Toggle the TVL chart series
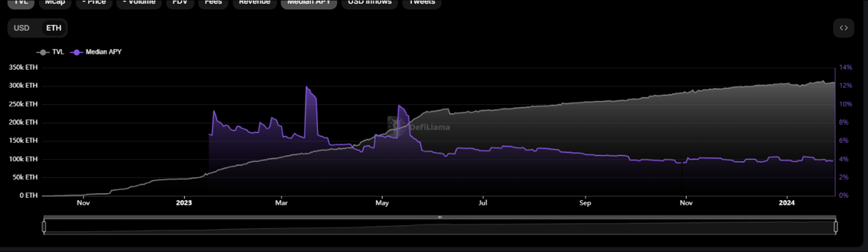Screen dimensions: 868x252 pyautogui.click(x=21, y=3)
